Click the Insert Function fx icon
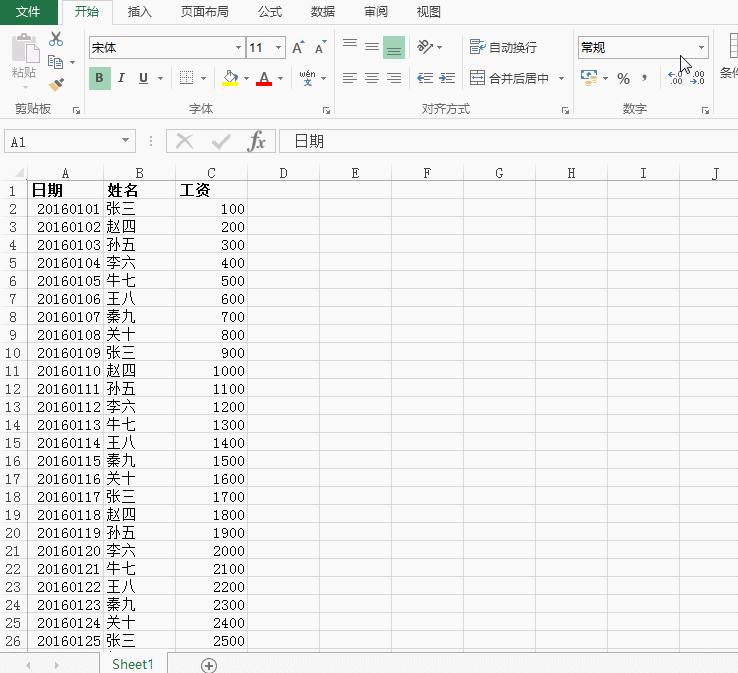738x673 pixels. point(257,142)
